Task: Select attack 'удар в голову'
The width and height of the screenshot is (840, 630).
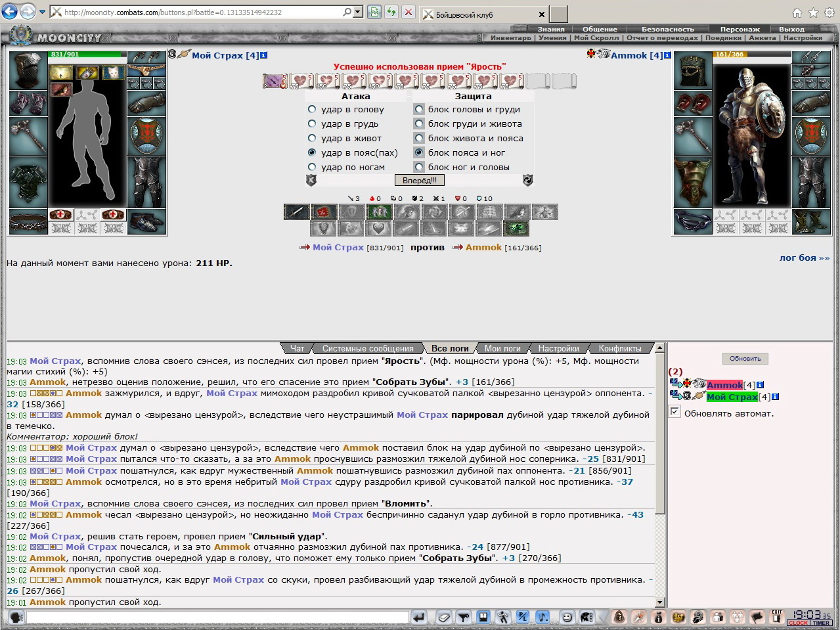Action: (312, 109)
